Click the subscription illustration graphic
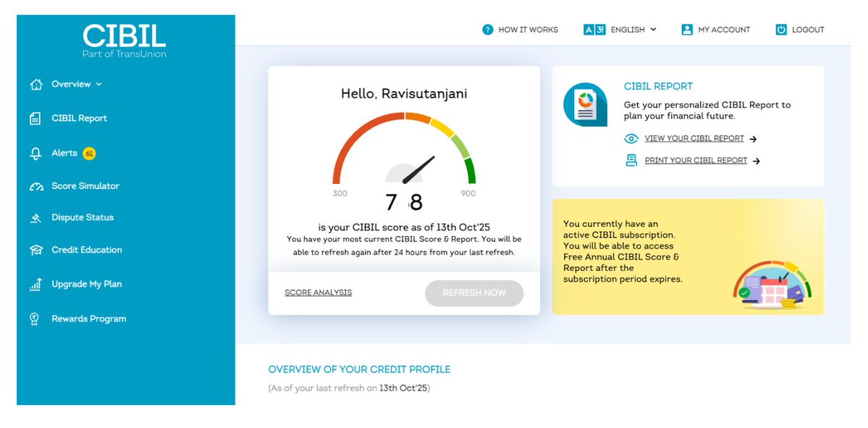Image resolution: width=868 pixels, height=428 pixels. 772,285
